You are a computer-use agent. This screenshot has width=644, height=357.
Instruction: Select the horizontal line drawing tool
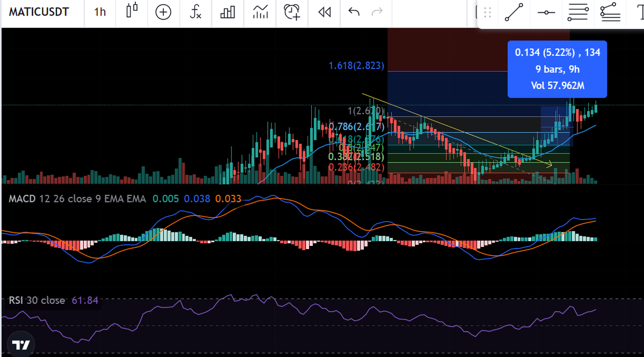546,13
